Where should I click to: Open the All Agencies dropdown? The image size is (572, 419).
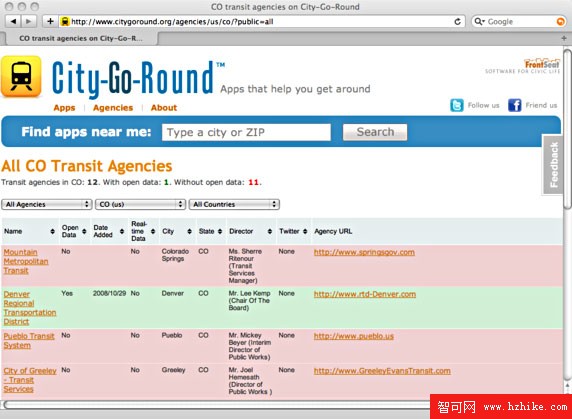pos(47,204)
